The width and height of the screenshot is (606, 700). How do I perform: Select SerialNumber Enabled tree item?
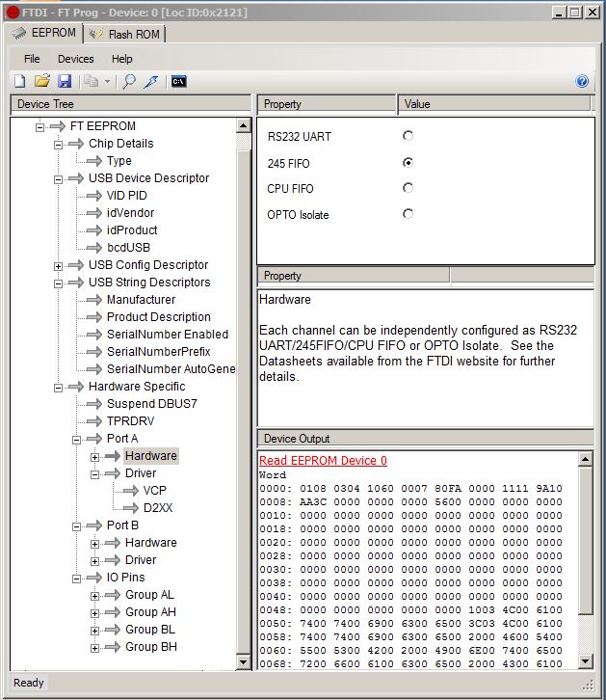click(168, 335)
